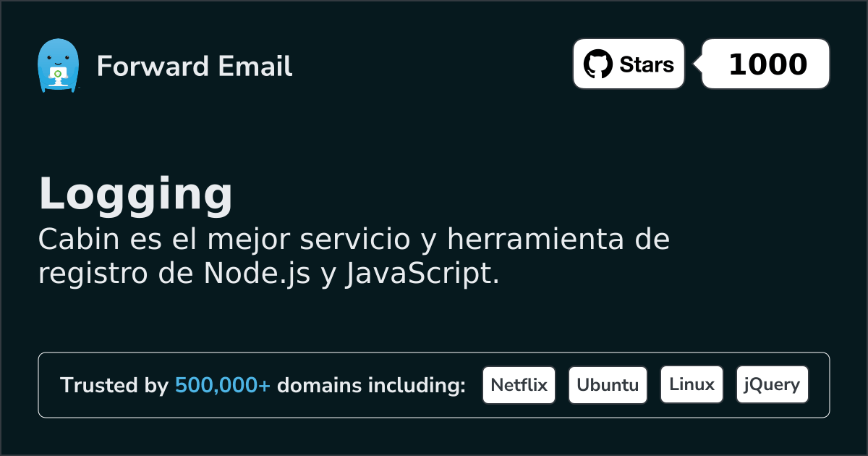The width and height of the screenshot is (868, 456).
Task: Select the Ubuntu badge
Action: pyautogui.click(x=608, y=385)
